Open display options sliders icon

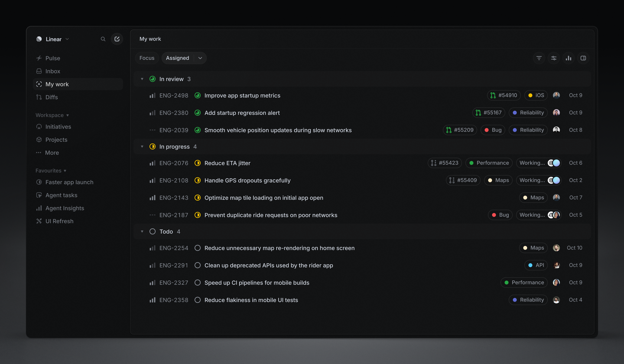coord(554,58)
